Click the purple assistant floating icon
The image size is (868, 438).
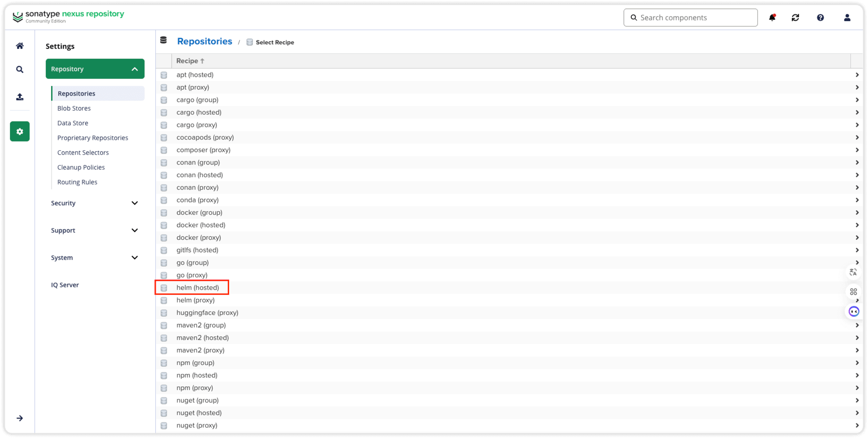coord(854,311)
